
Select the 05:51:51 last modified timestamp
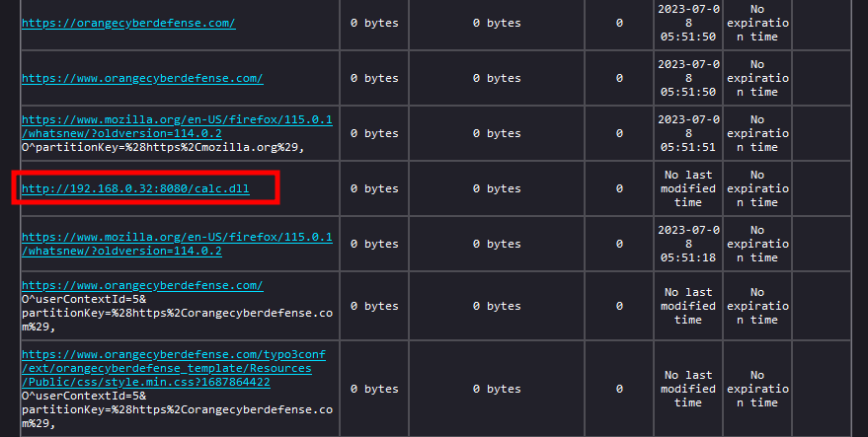coord(688,133)
